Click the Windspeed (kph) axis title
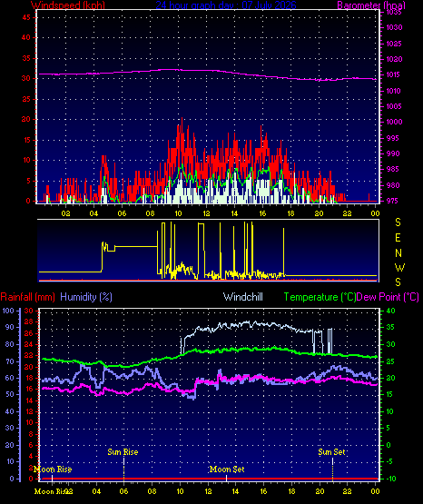Screen dimensions: 423x504 point(68,5)
